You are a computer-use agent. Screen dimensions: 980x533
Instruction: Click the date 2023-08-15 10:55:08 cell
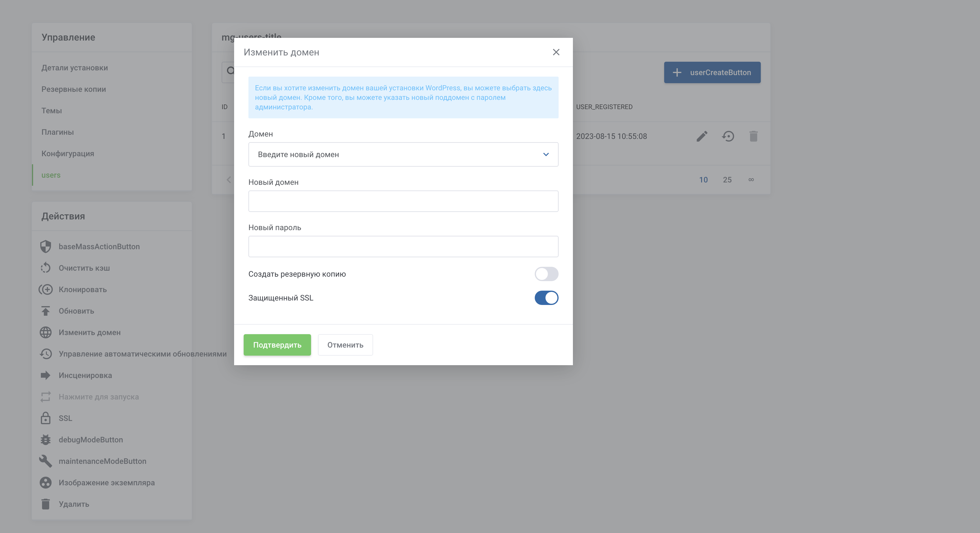tap(611, 136)
